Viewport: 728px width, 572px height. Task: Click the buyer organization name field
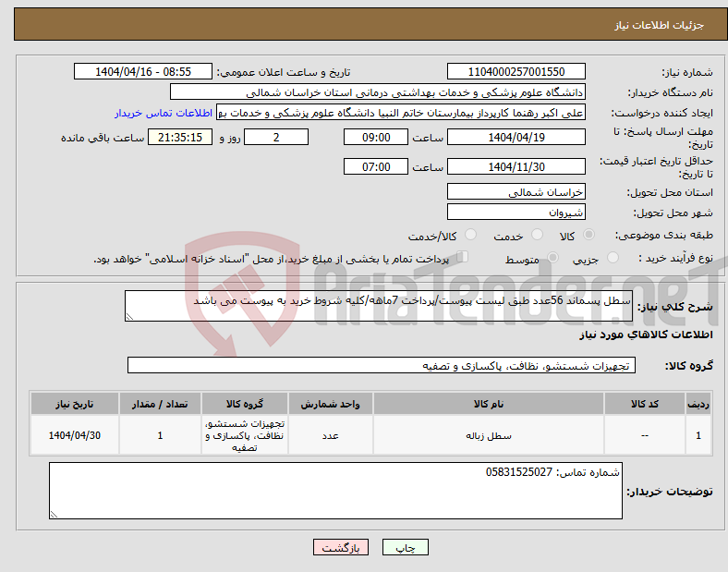pyautogui.click(x=378, y=91)
